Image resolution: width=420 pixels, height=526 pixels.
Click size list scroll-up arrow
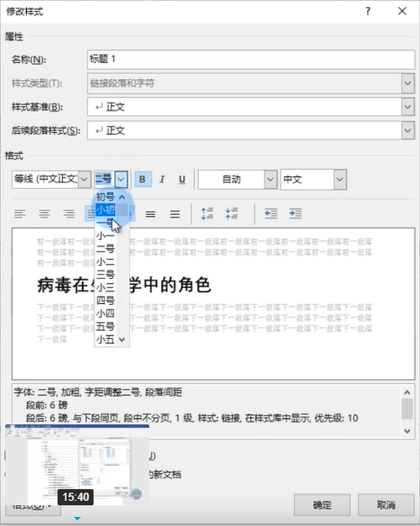(122, 197)
